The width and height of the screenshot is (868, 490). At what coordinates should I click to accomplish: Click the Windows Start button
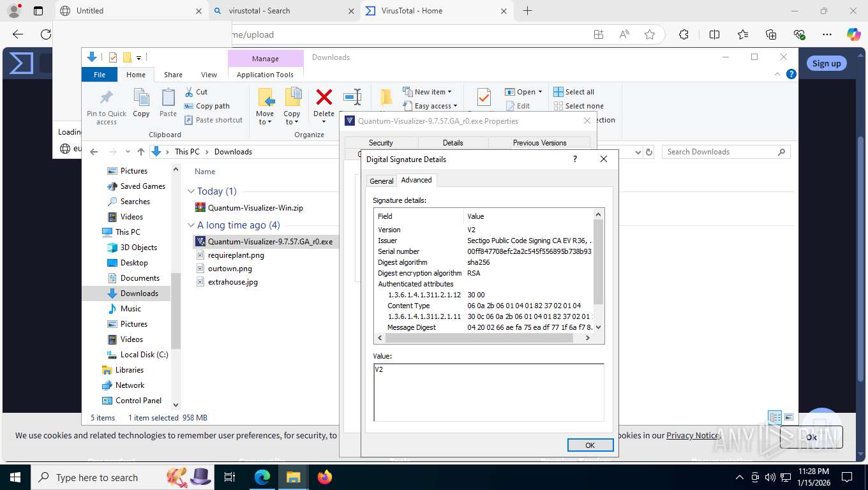15,477
